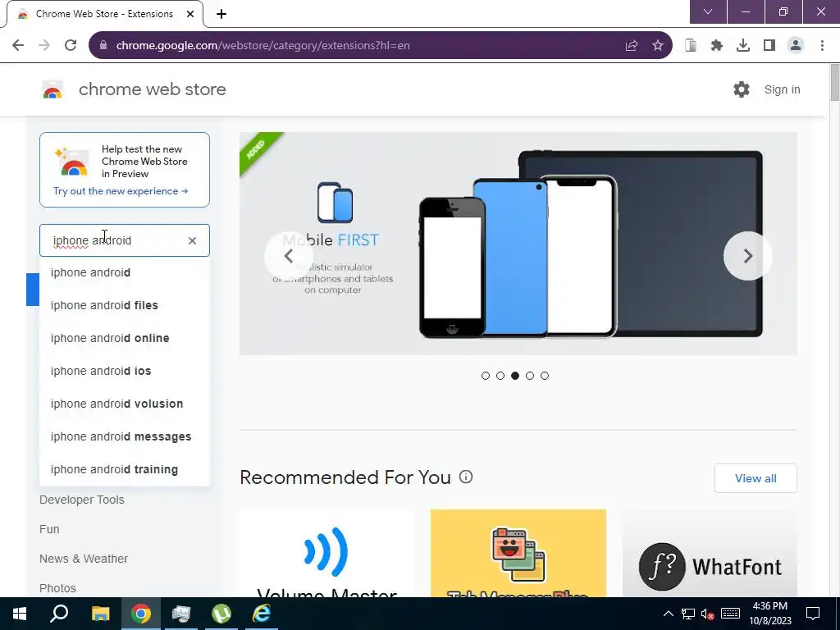The width and height of the screenshot is (840, 630).
Task: Open the Volume Master extension card
Action: [326, 554]
